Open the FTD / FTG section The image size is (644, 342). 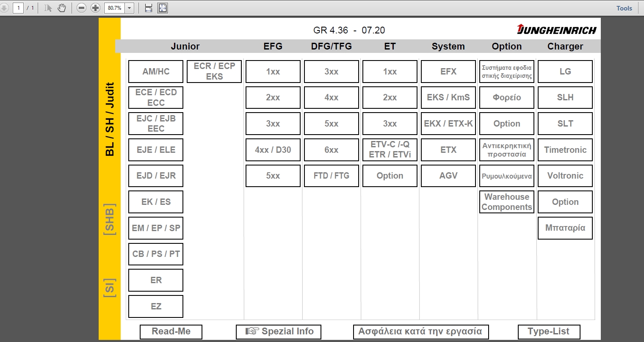click(332, 176)
